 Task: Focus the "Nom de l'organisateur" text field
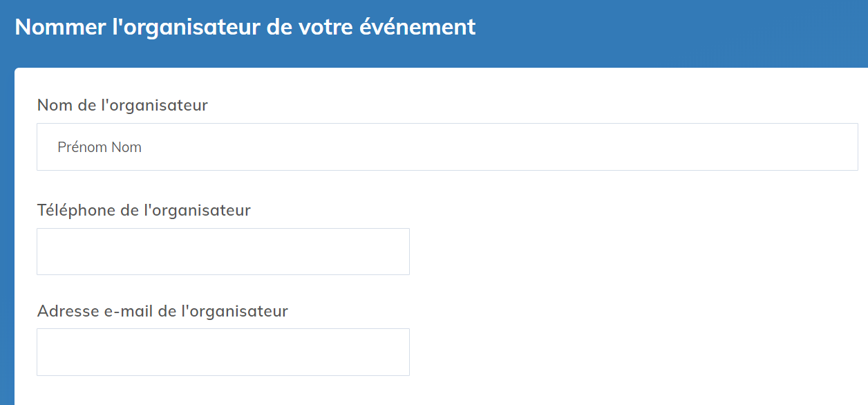pyautogui.click(x=447, y=147)
